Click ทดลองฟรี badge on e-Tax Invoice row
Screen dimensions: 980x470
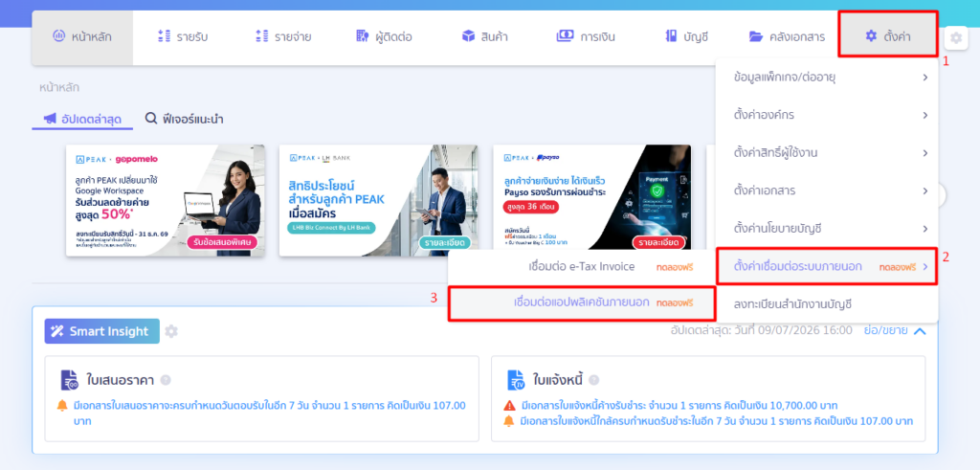pyautogui.click(x=675, y=267)
